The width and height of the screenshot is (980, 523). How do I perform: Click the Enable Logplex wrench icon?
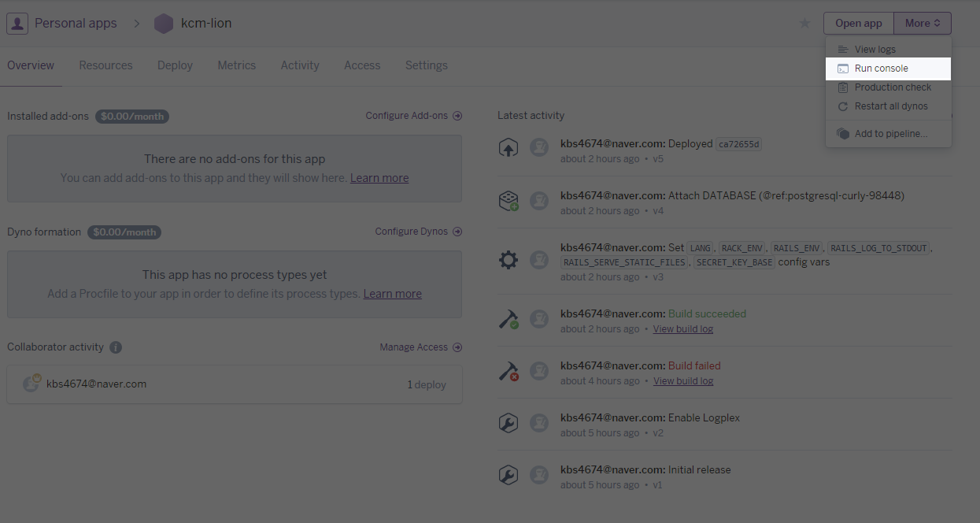point(508,423)
